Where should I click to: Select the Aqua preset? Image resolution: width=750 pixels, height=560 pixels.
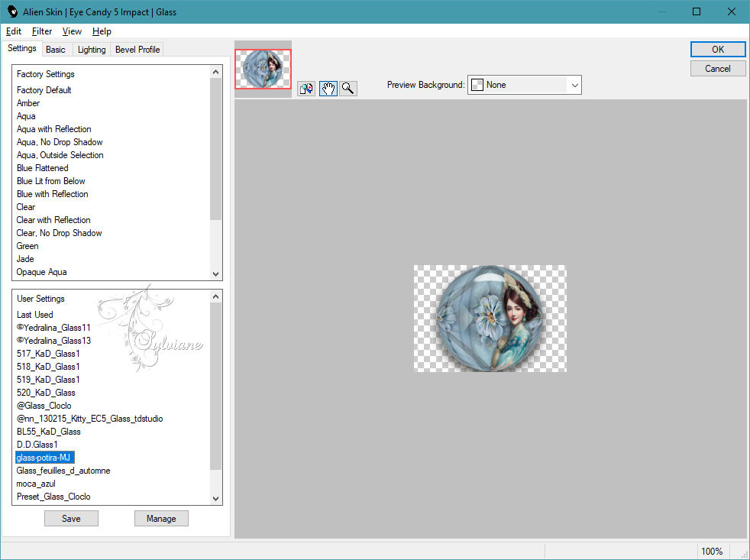pos(26,116)
